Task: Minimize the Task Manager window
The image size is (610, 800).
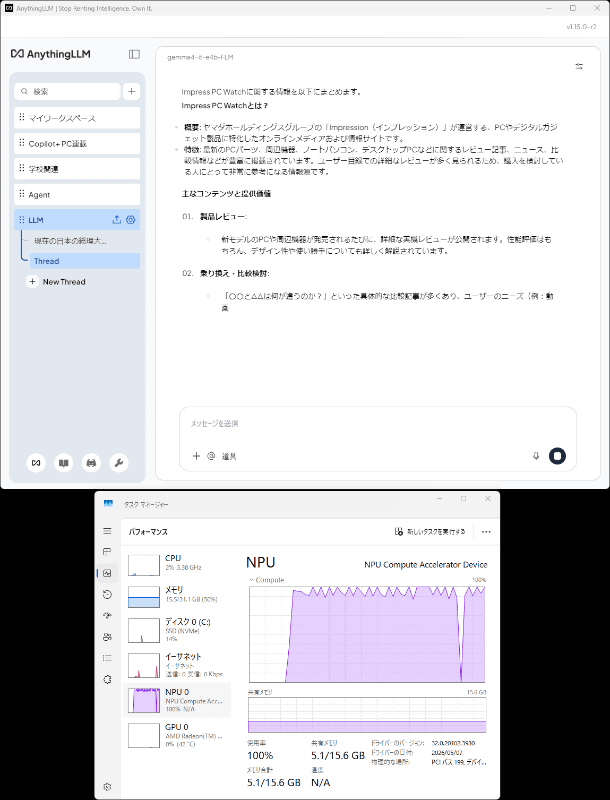Action: (440, 498)
